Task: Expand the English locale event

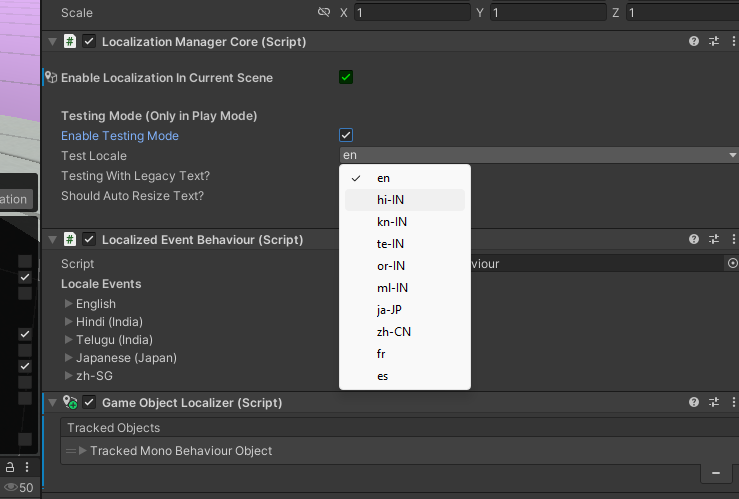Action: (68, 303)
